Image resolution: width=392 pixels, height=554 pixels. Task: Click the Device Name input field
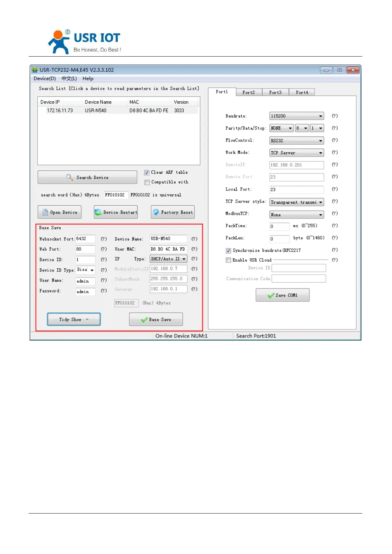pos(169,239)
